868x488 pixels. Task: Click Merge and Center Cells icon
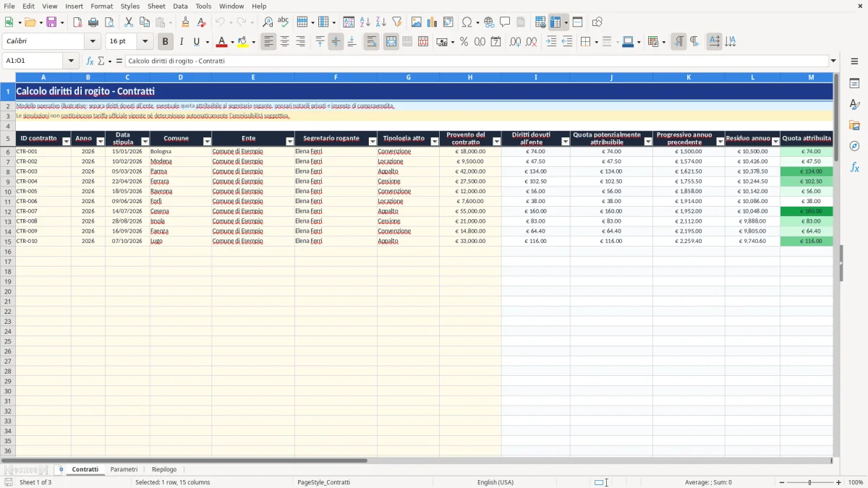391,42
